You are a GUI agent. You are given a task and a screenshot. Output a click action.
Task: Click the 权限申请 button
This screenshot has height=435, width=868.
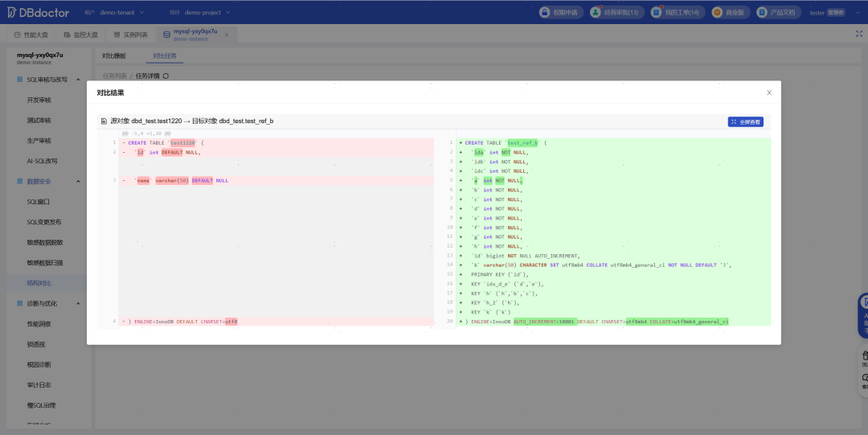coord(561,12)
